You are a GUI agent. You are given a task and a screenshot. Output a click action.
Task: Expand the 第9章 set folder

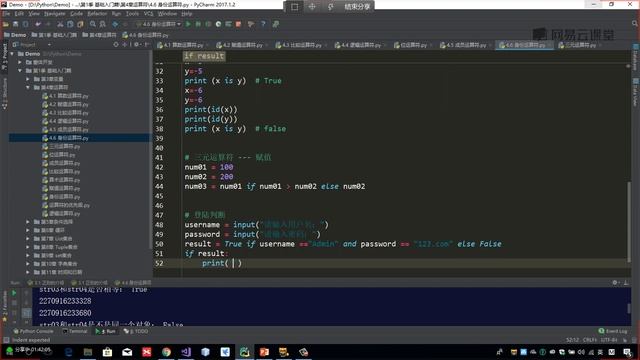pos(28,256)
